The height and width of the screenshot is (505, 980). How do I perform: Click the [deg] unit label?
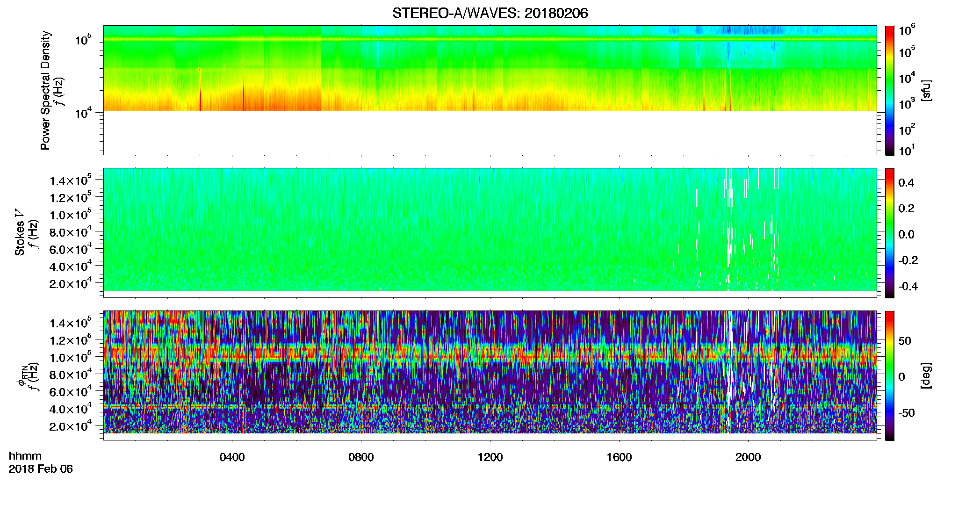click(x=926, y=375)
